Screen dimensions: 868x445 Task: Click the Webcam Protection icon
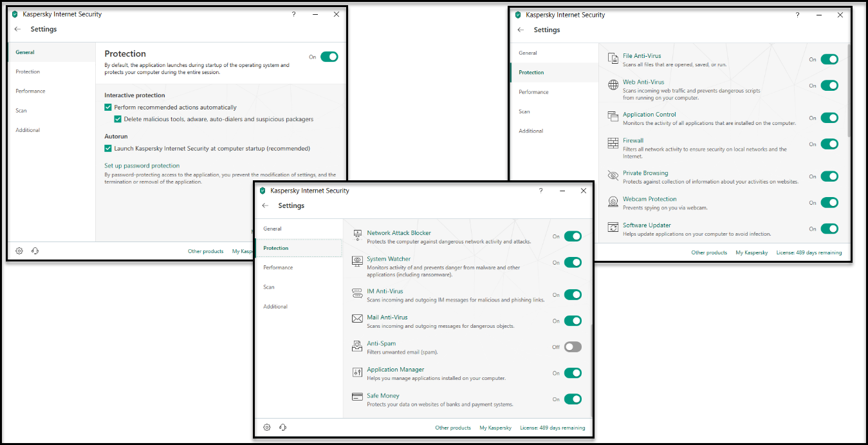(x=613, y=202)
